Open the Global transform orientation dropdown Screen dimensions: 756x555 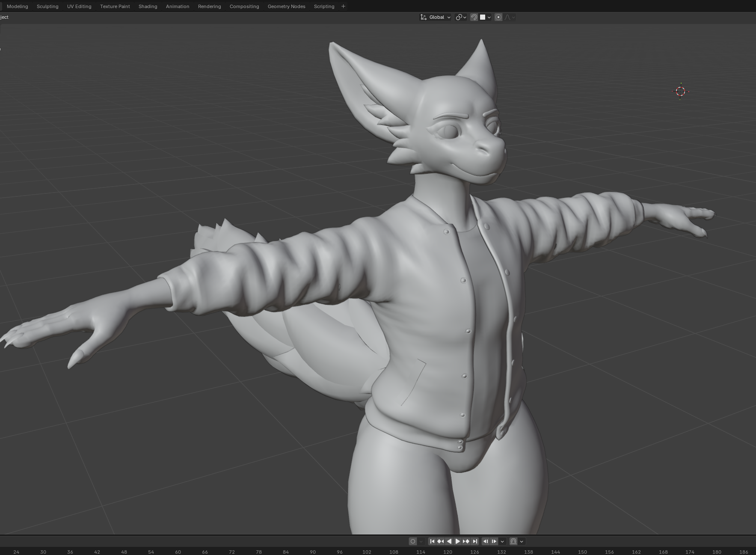[436, 17]
